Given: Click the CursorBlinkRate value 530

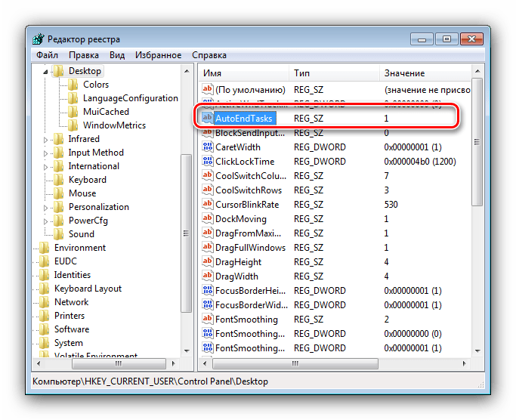Looking at the screenshot, I should click(x=391, y=205).
